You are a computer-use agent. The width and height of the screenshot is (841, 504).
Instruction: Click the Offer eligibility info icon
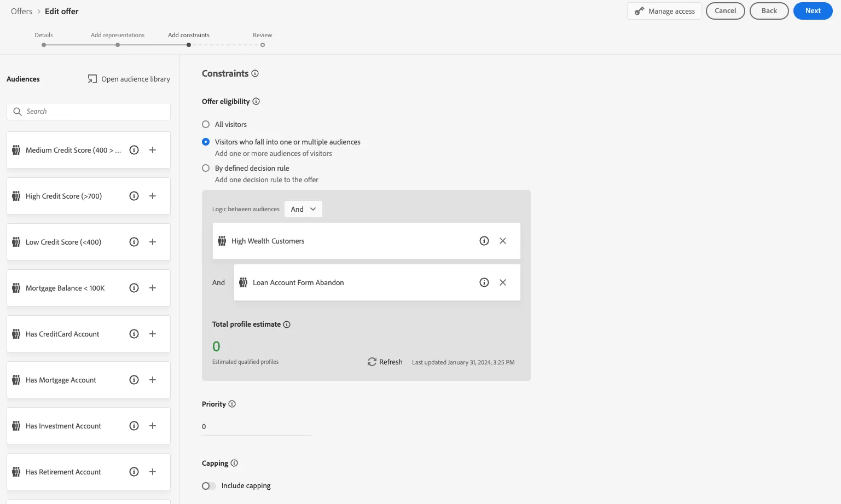pyautogui.click(x=256, y=101)
